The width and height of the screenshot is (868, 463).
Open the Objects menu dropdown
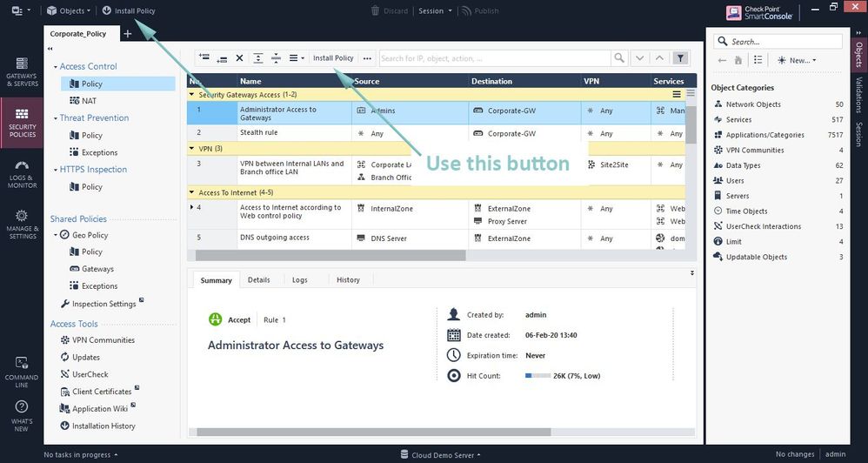click(x=66, y=10)
